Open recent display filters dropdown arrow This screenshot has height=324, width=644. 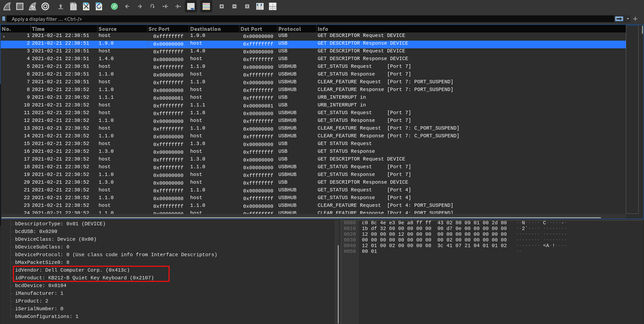coord(628,19)
